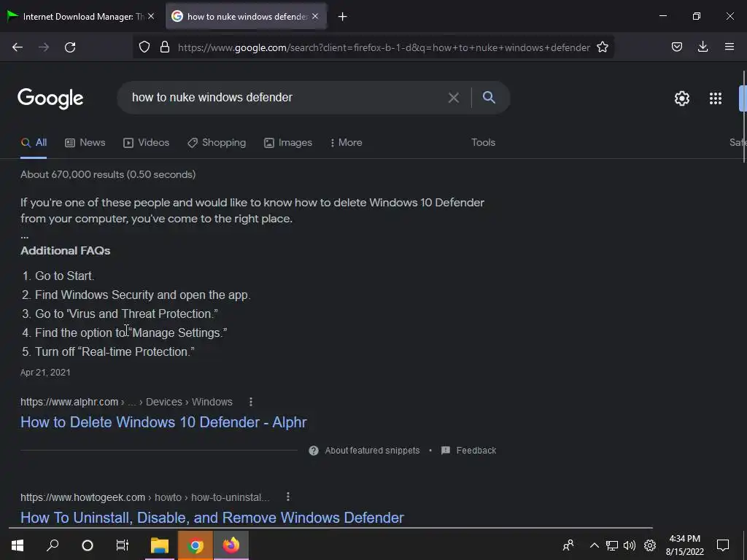The width and height of the screenshot is (747, 560).
Task: Click the Additional FAQs heading
Action: [65, 251]
